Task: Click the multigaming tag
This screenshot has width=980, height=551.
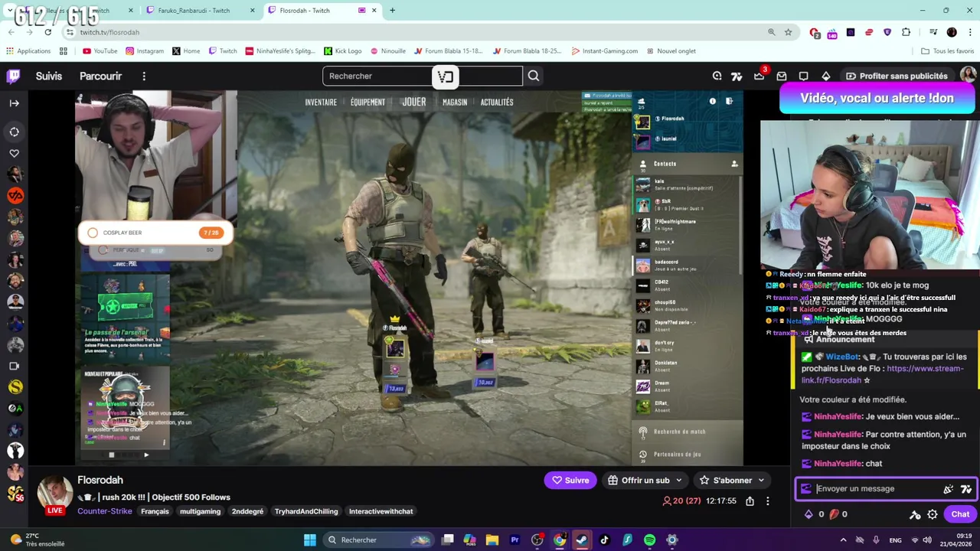Action: [x=200, y=511]
